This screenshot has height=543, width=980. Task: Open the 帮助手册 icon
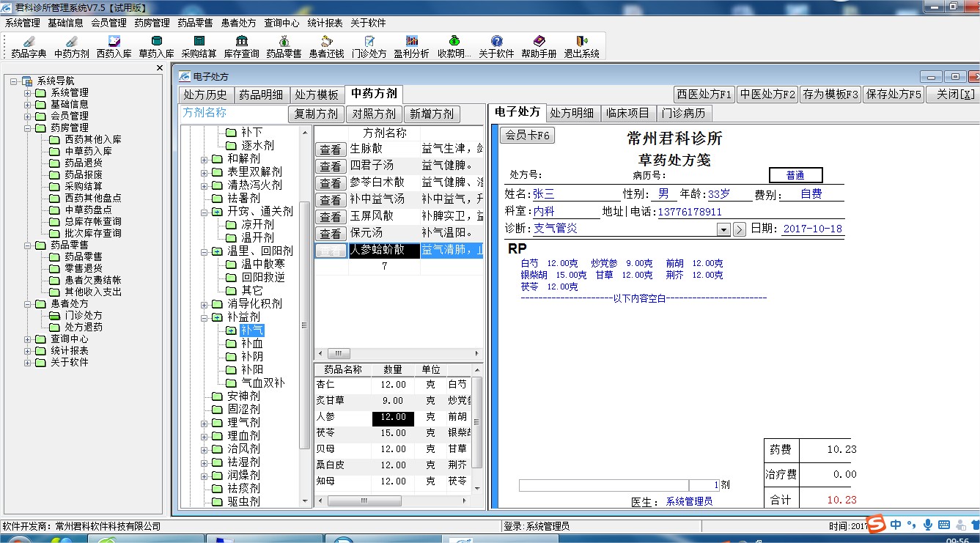tap(539, 46)
